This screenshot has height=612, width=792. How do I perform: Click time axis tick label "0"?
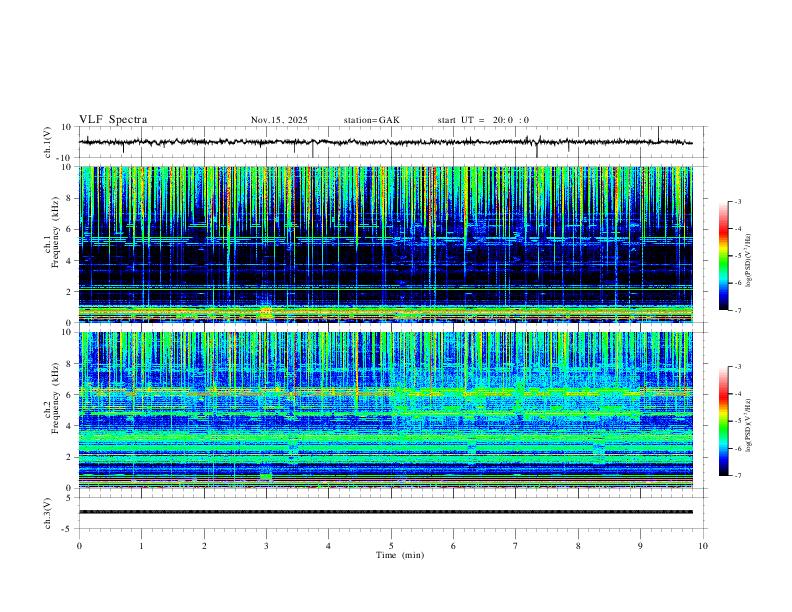pos(79,546)
